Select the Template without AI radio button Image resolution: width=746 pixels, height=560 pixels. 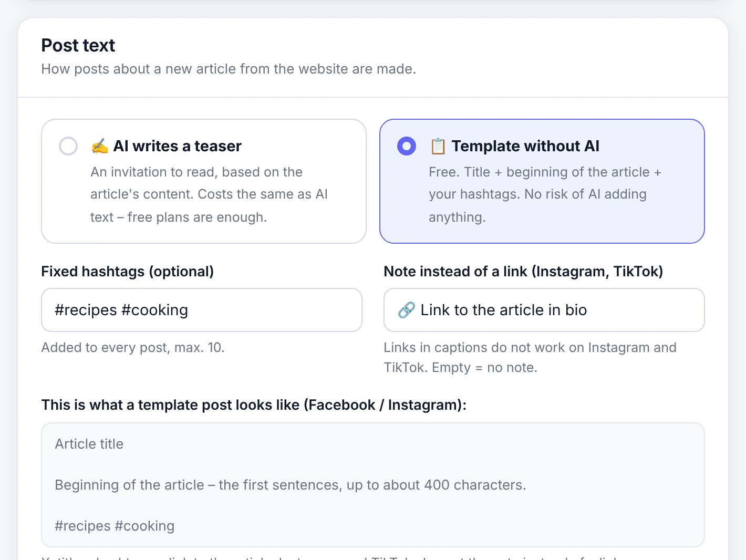click(x=407, y=146)
